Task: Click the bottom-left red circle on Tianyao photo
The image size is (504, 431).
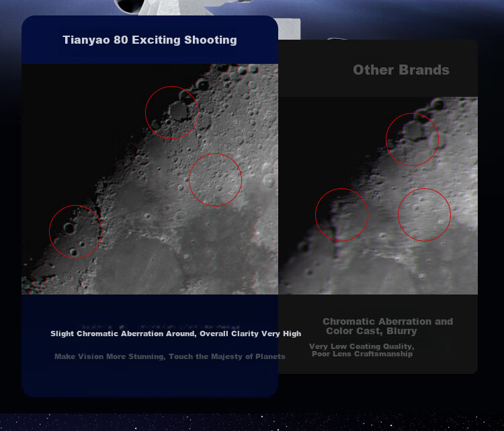Action: coord(75,231)
